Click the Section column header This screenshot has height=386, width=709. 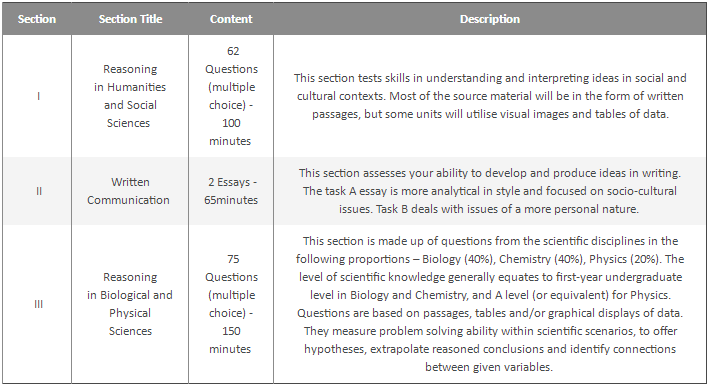pos(37,19)
